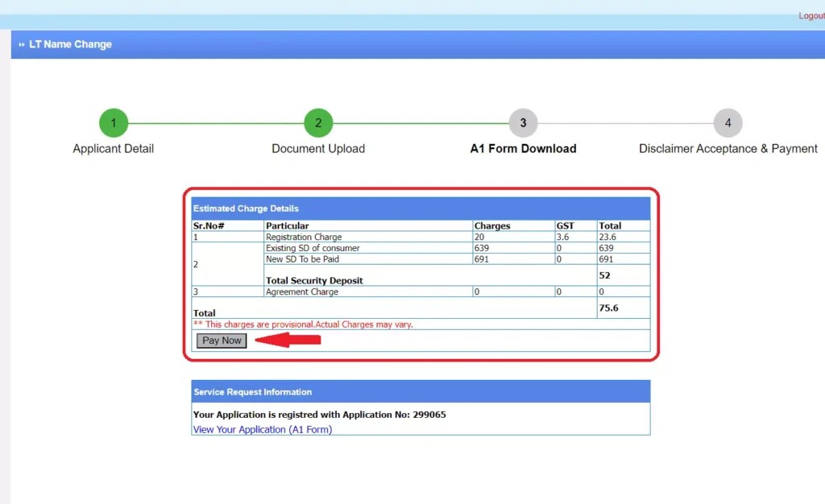The image size is (825, 504).
Task: Click the Applicant Detail step label
Action: point(113,149)
